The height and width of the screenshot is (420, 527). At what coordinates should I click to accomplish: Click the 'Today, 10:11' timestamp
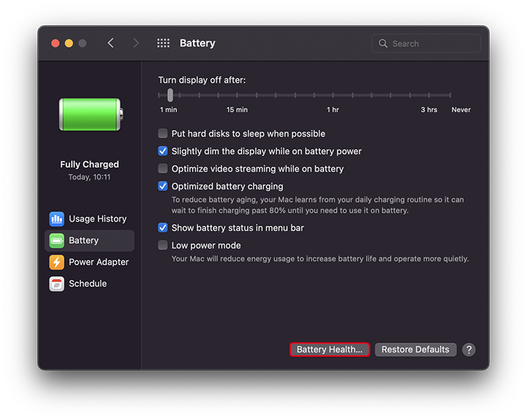(x=89, y=177)
